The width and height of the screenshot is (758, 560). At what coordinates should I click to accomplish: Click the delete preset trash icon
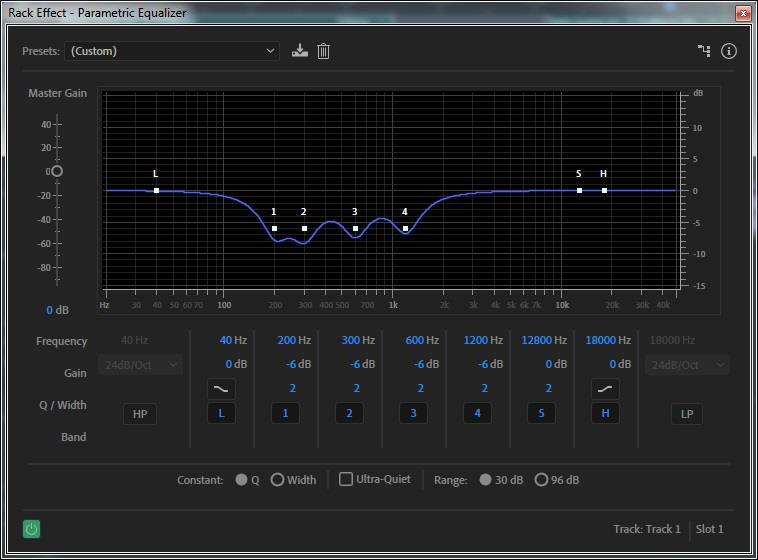click(x=323, y=51)
